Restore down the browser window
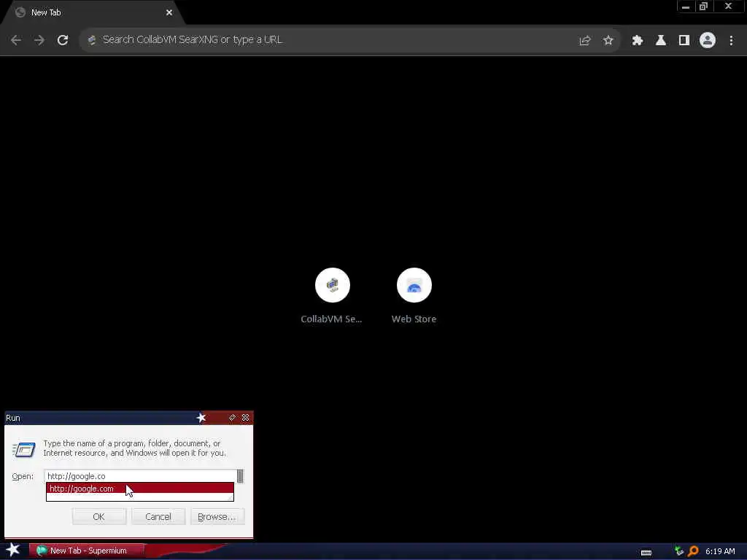The image size is (747, 560). [704, 7]
